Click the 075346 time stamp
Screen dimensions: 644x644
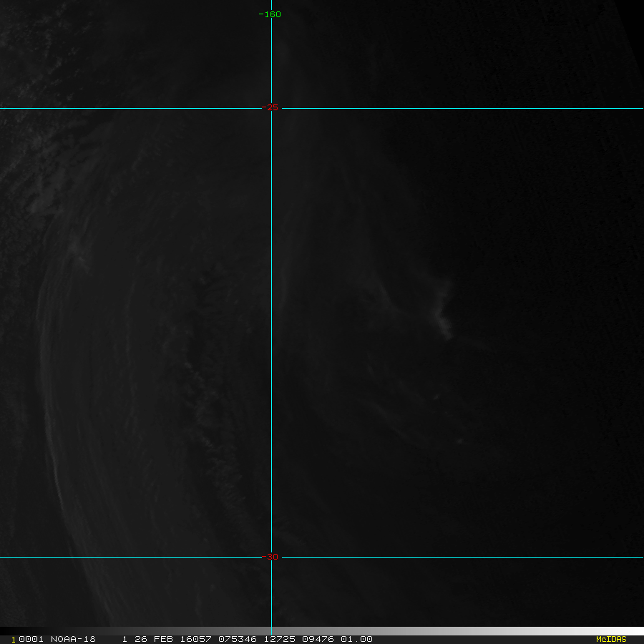[x=238, y=639]
